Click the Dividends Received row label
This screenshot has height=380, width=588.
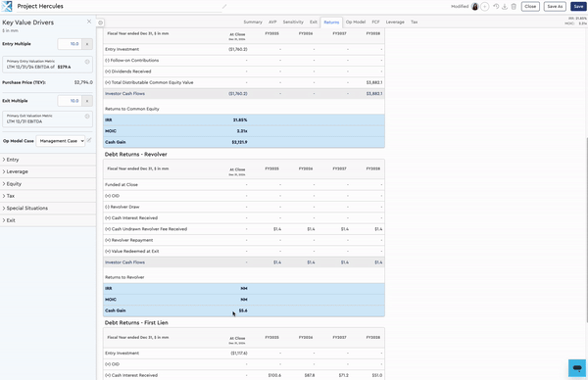(127, 71)
